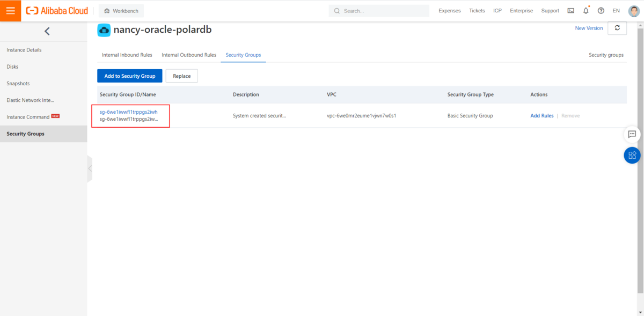The width and height of the screenshot is (644, 316).
Task: Click the Replace button
Action: tap(182, 76)
